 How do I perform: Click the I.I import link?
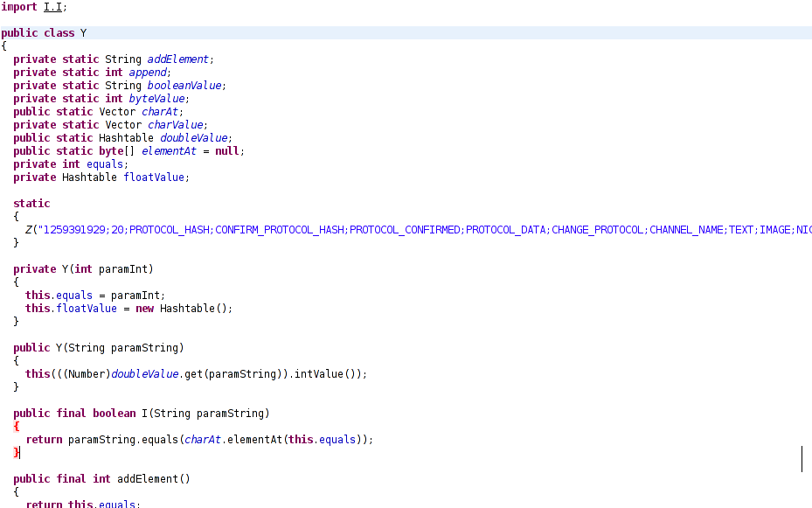point(54,7)
